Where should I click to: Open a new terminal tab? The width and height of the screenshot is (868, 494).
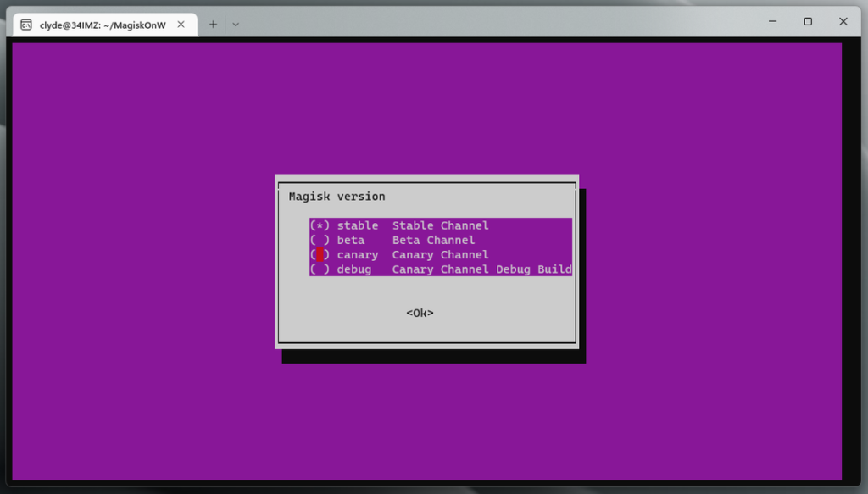tap(213, 25)
